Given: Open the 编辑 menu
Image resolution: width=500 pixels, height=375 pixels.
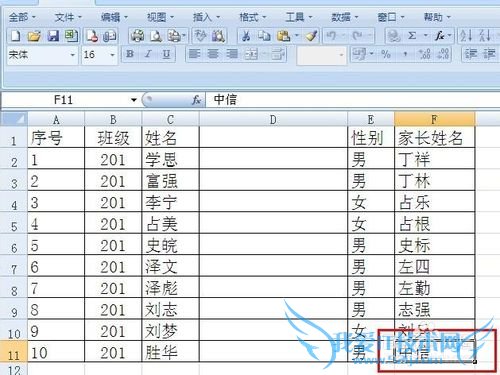Looking at the screenshot, I should click(x=114, y=17).
